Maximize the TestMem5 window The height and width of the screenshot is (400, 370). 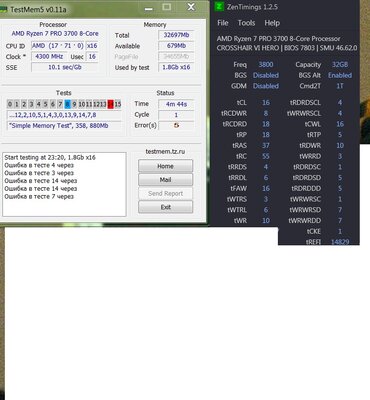[x=167, y=7]
